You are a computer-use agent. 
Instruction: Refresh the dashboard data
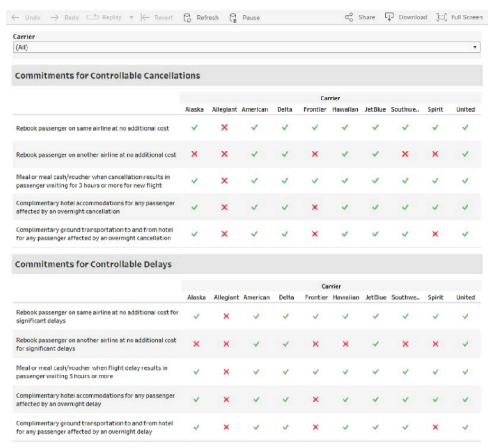click(201, 18)
